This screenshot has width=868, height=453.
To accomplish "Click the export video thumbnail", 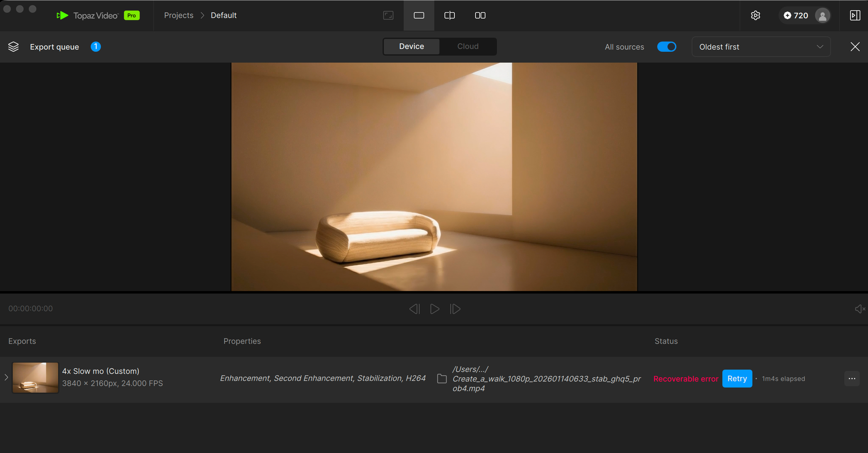I will 35,377.
